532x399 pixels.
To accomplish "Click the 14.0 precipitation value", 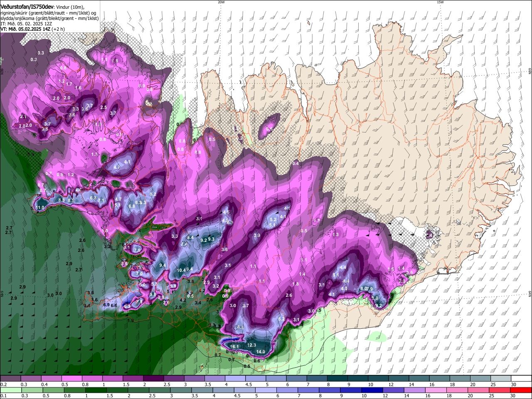I will click(261, 352).
